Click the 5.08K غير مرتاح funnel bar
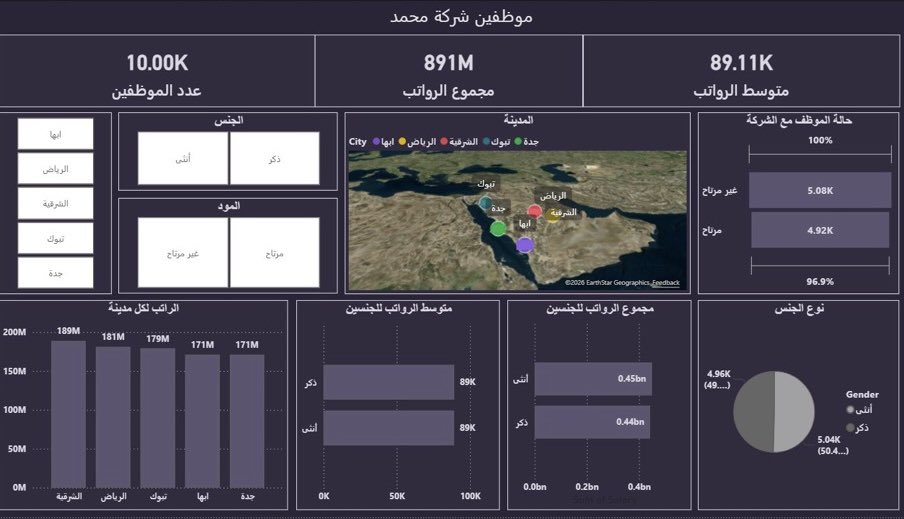 pos(819,190)
